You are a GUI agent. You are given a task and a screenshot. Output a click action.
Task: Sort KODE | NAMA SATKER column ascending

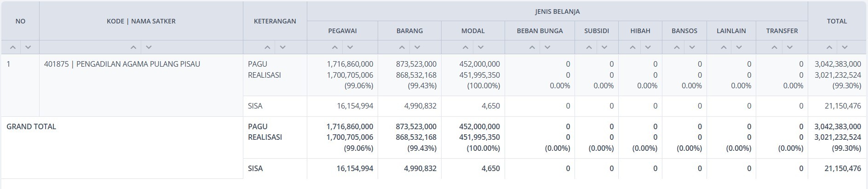[133, 47]
